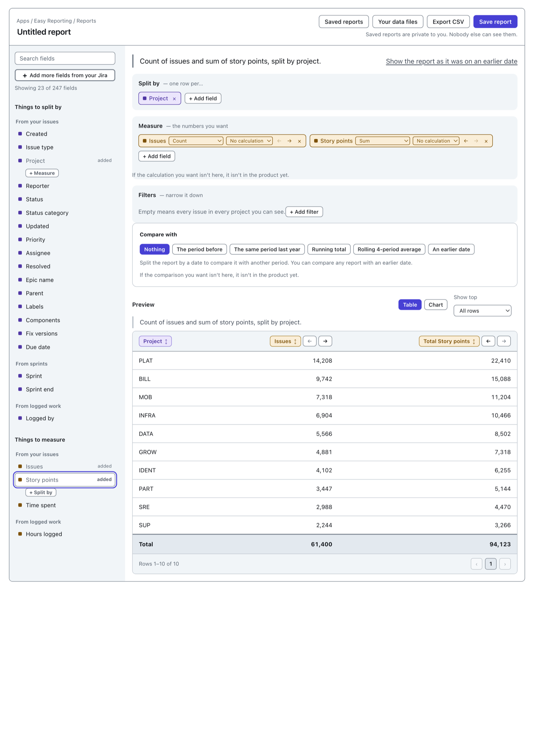Move Story points measure left arrow

[x=466, y=141]
